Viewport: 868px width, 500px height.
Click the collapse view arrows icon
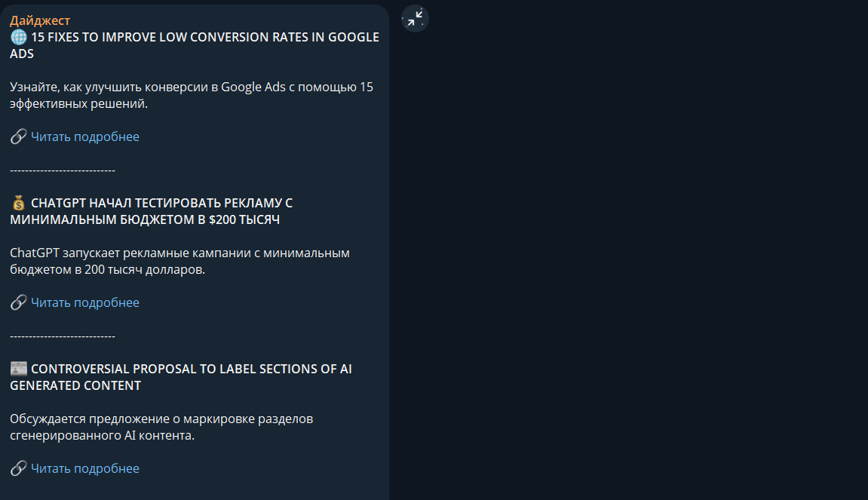415,19
